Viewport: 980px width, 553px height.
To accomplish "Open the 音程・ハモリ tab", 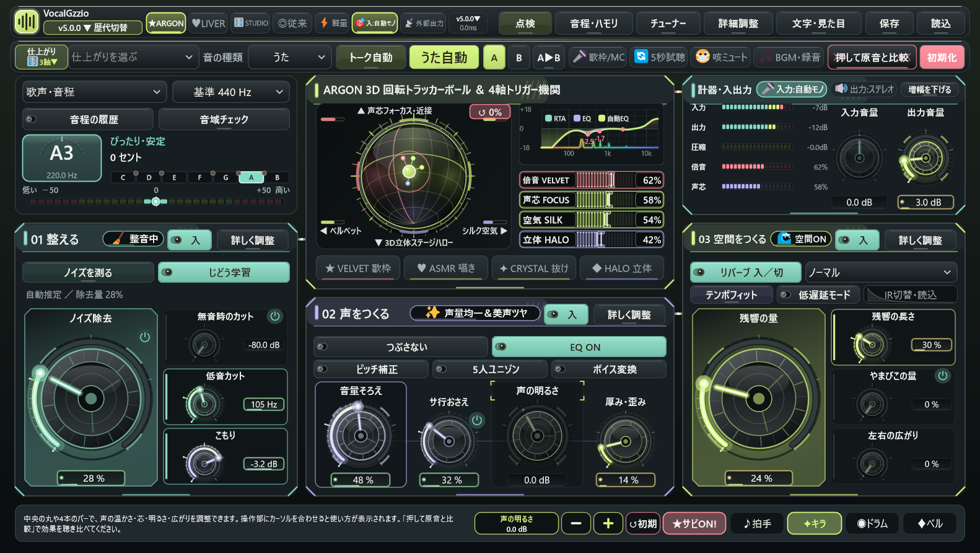I will coord(594,23).
